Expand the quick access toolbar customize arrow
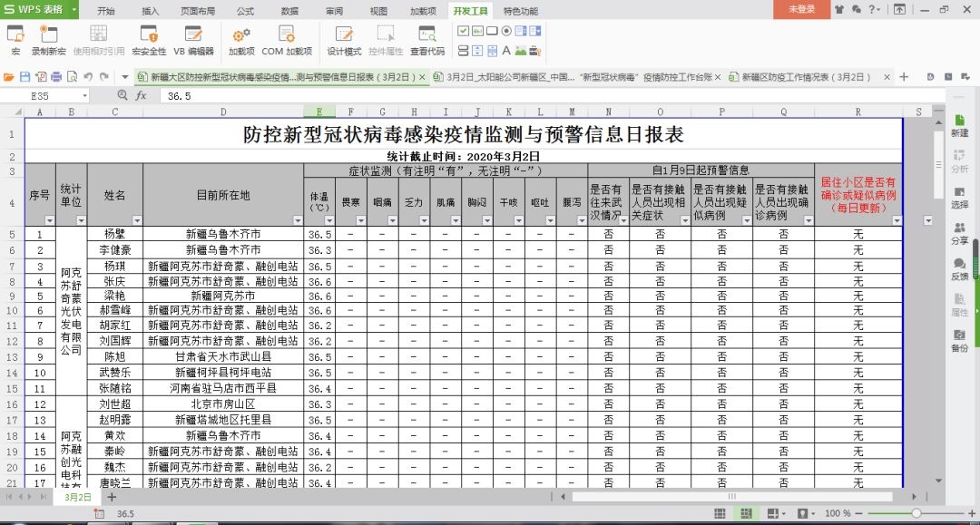This screenshot has width=980, height=525. 125,77
